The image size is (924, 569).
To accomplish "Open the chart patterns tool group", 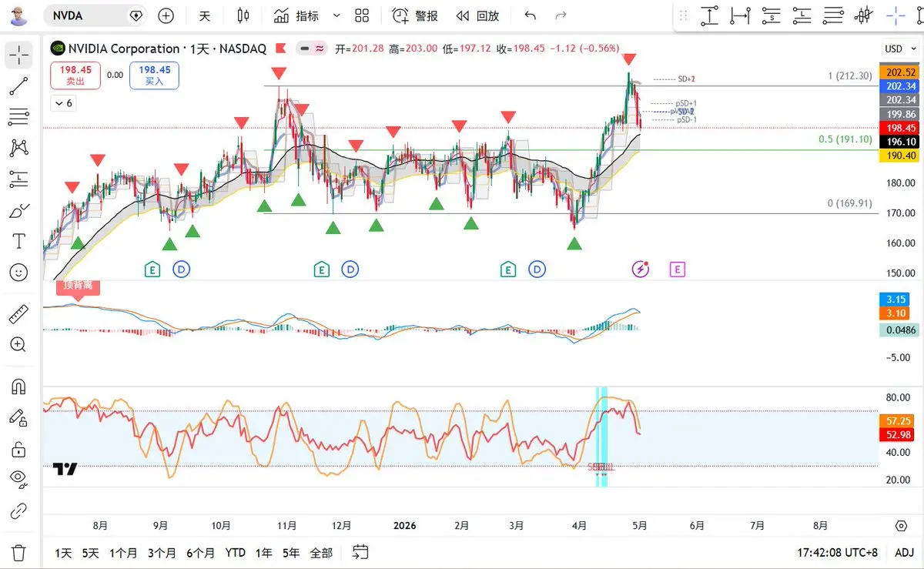I will click(18, 148).
